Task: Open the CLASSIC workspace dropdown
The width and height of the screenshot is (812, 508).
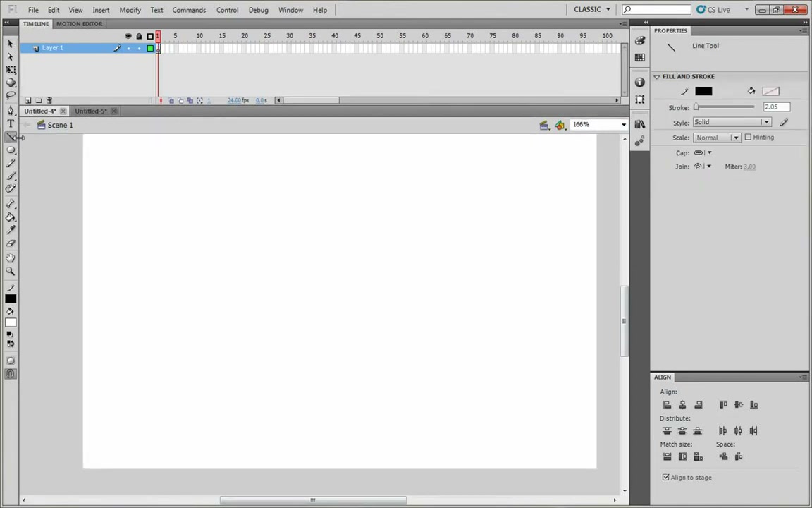Action: click(x=592, y=9)
